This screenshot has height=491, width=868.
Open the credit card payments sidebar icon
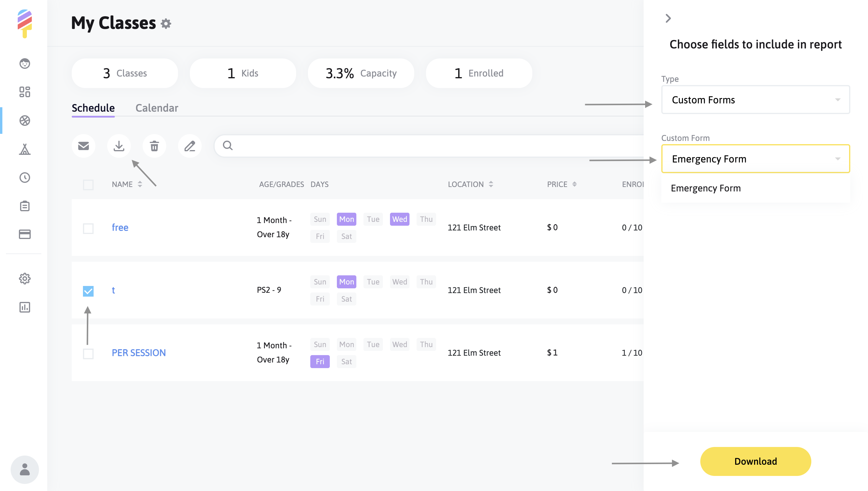pos(25,234)
